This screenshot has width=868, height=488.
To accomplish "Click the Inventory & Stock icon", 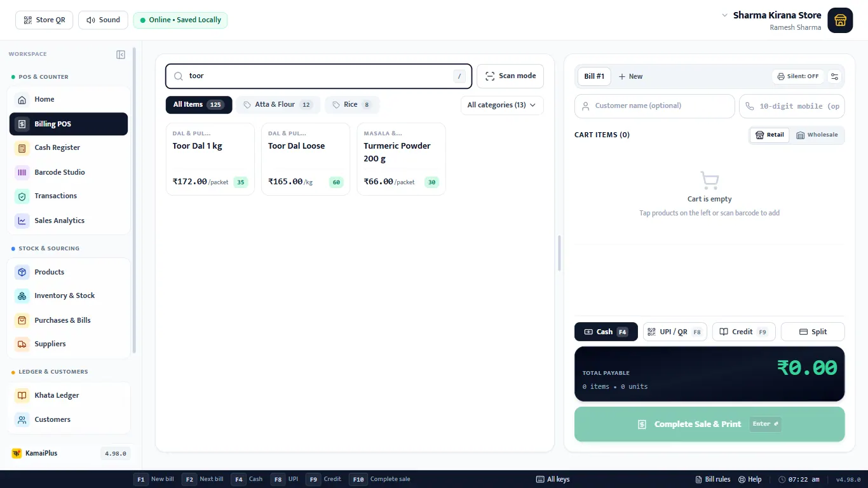I will click(22, 295).
